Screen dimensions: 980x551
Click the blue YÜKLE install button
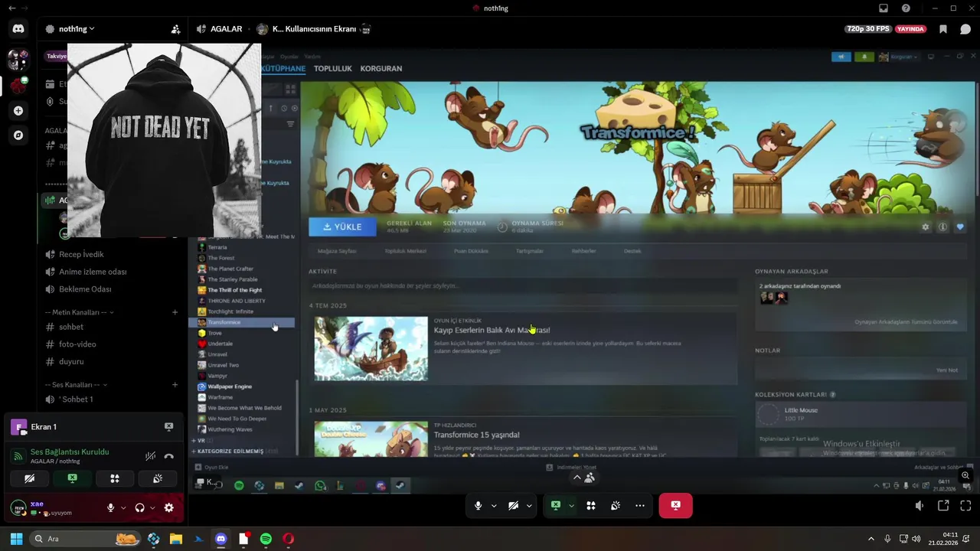click(342, 227)
